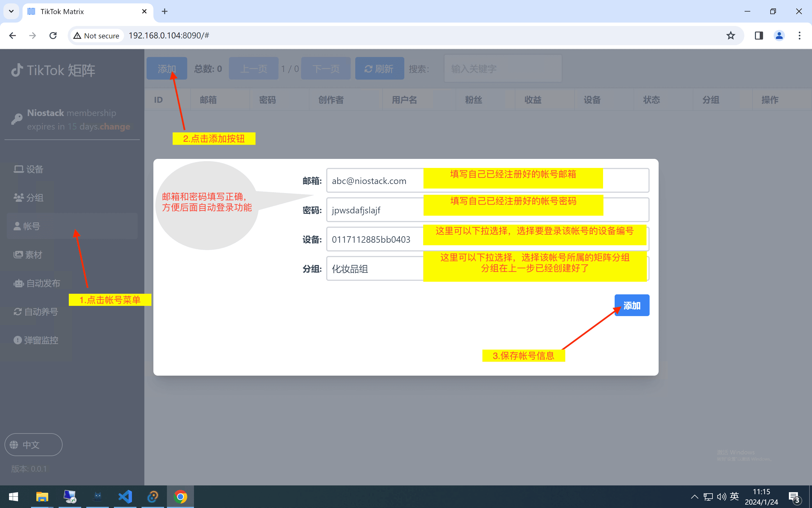This screenshot has width=812, height=508.
Task: Open the 素材 materials menu
Action: [x=28, y=255]
